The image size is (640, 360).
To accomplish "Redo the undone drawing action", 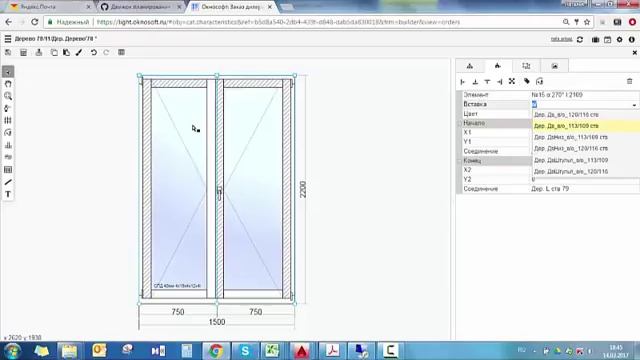I will click(106, 53).
